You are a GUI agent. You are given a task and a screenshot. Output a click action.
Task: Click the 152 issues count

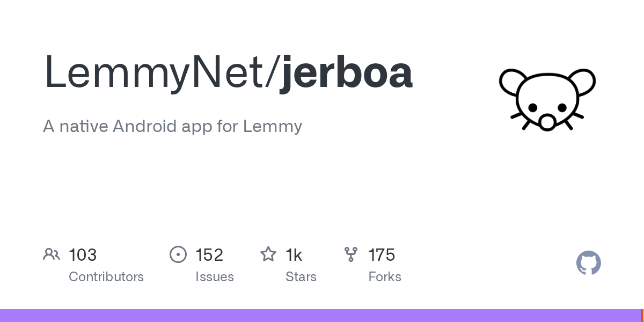pos(209,255)
